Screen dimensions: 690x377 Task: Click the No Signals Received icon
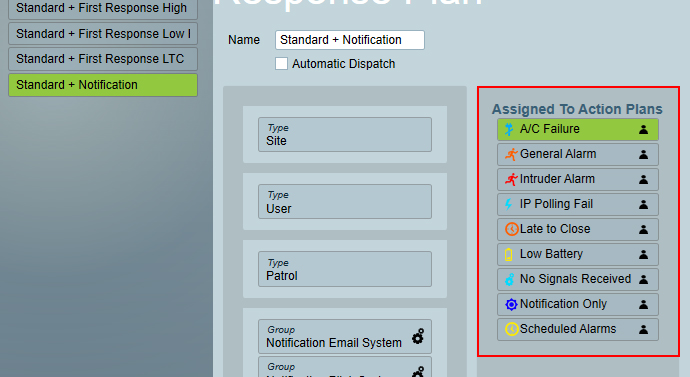pos(509,279)
